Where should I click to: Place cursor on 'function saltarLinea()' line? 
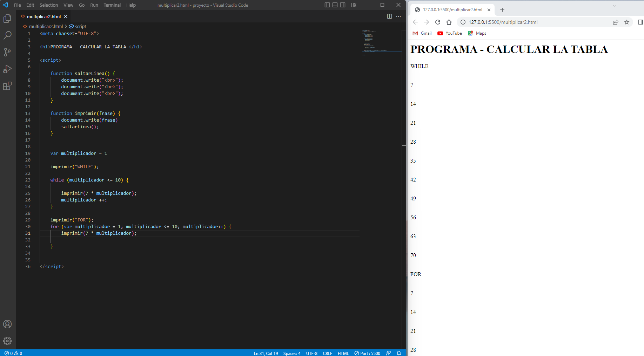[83, 73]
